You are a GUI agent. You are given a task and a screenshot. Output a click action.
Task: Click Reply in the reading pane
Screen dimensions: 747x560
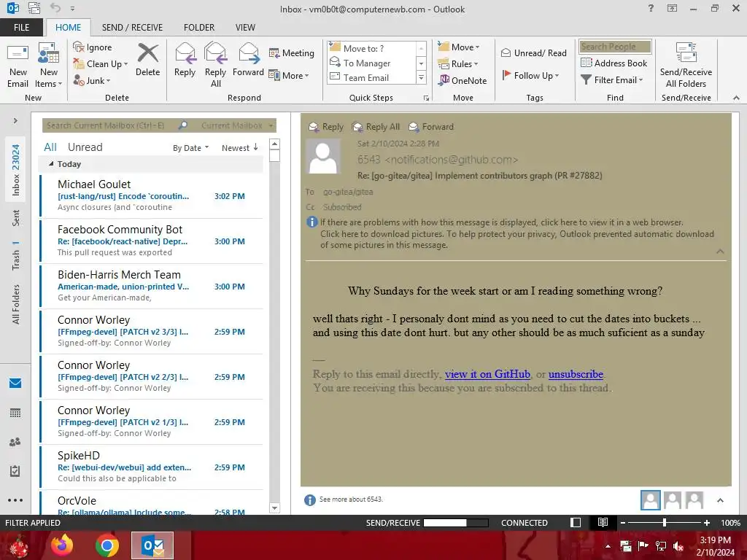tap(326, 127)
